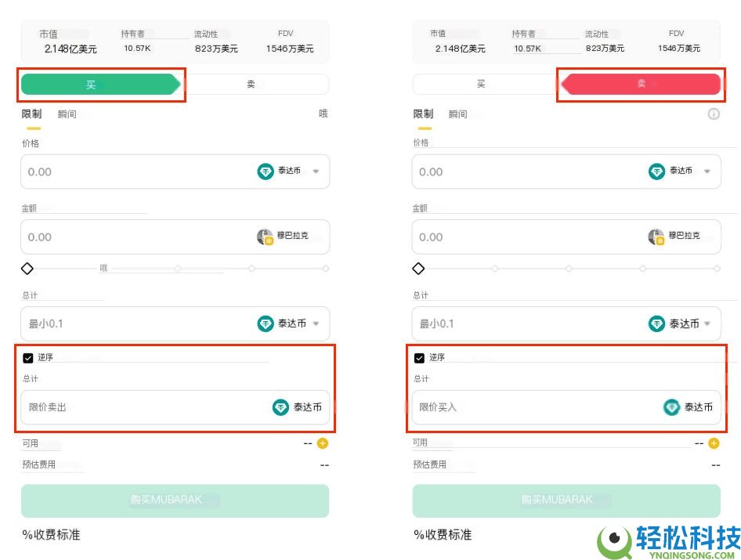The width and height of the screenshot is (741, 560).
Task: Open the 泰达币 dropdown in the left 价格 field
Action: tap(316, 172)
